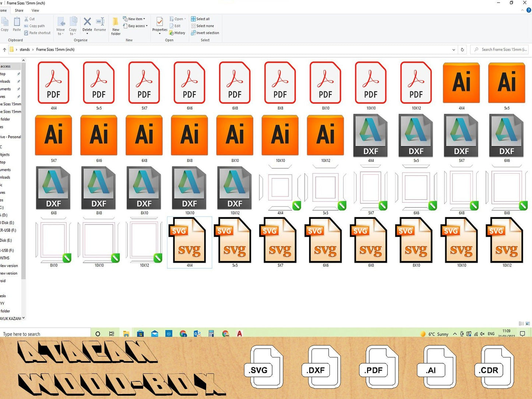
Task: Switch to the Share ribbon tab
Action: [19, 11]
